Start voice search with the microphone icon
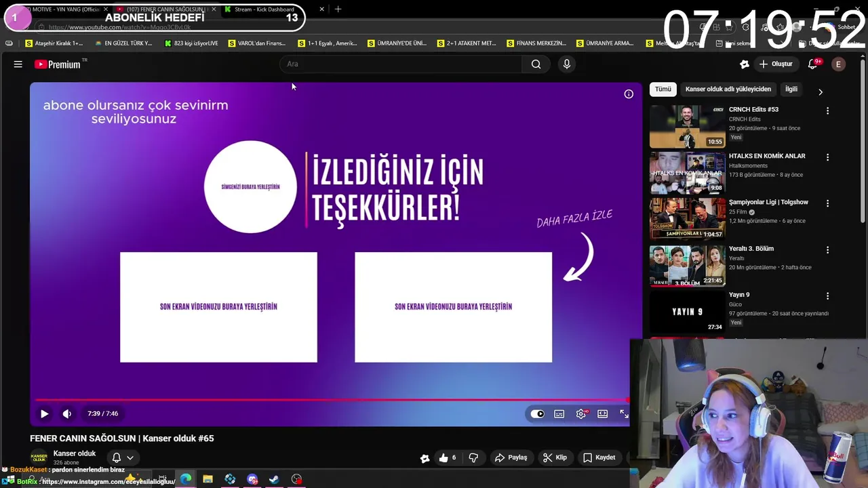This screenshot has width=868, height=488. (567, 64)
